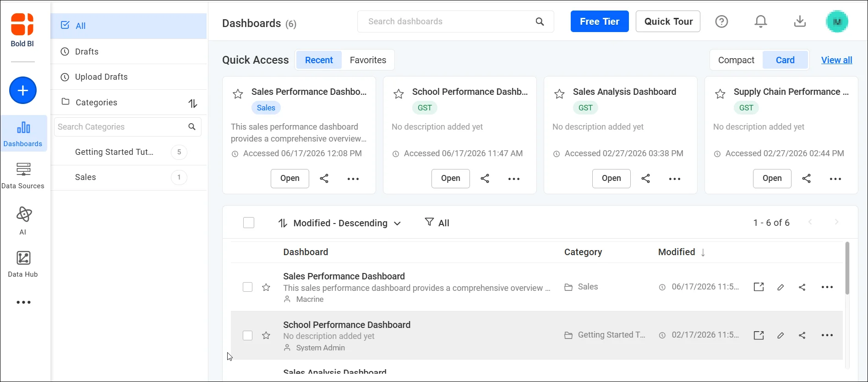Open more options on School Performance card
868x382 pixels.
click(514, 179)
